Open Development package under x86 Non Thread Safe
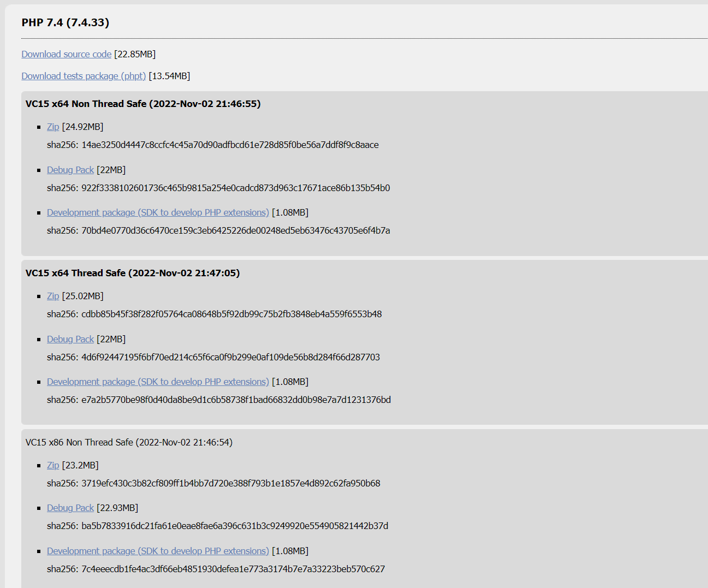 coord(158,551)
